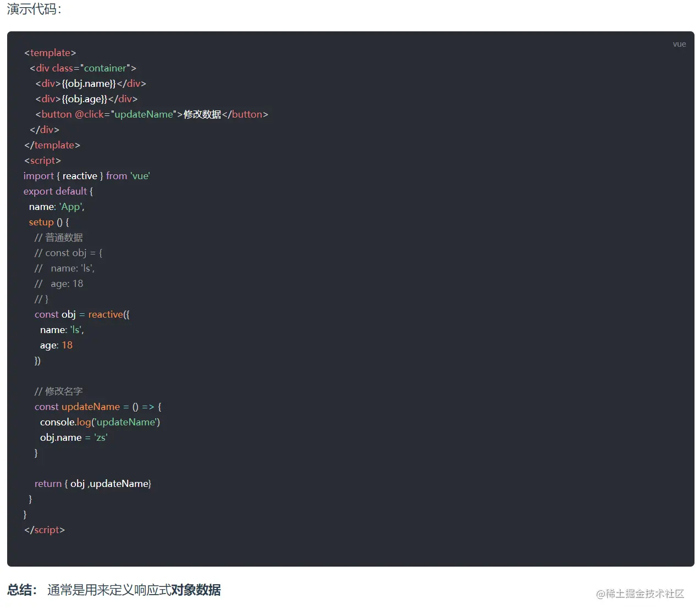Click the '// 修改名字' comment
The image size is (700, 615).
tap(58, 391)
